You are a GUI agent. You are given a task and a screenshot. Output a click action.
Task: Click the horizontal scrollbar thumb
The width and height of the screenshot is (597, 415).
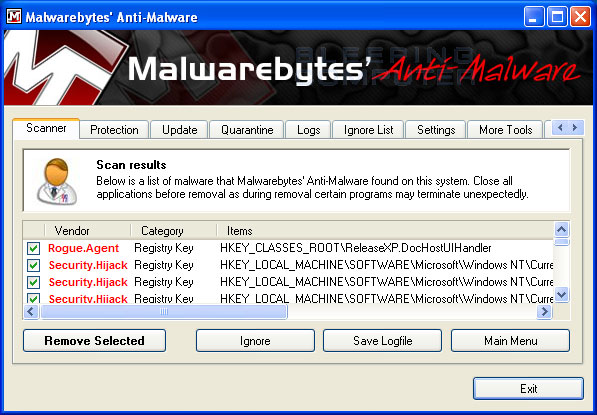pyautogui.click(x=164, y=312)
